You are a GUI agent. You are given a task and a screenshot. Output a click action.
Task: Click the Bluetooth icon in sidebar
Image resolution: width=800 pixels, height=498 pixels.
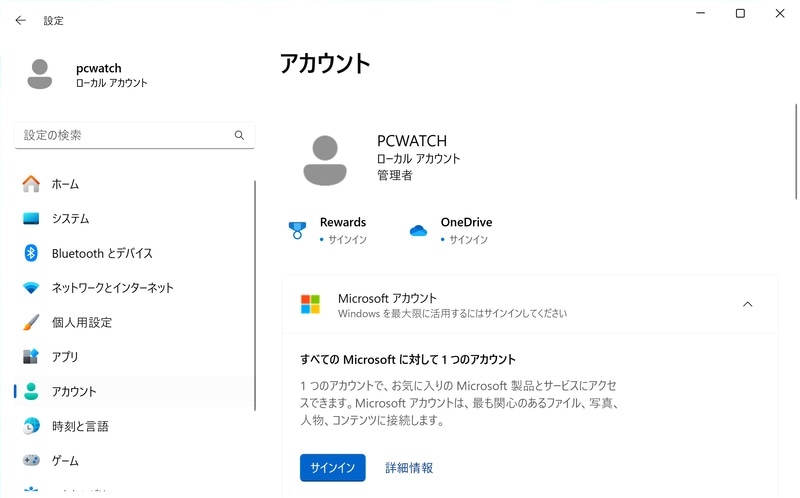click(x=31, y=253)
